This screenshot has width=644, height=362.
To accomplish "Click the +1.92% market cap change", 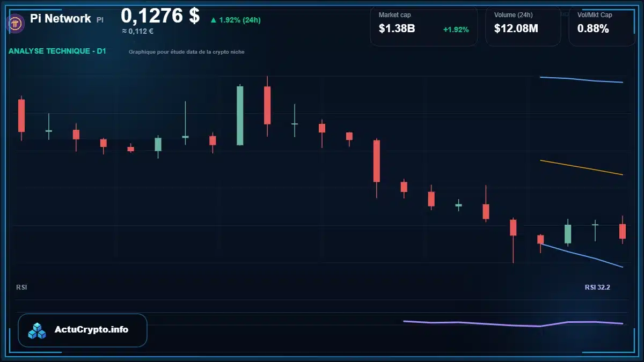I will (456, 29).
